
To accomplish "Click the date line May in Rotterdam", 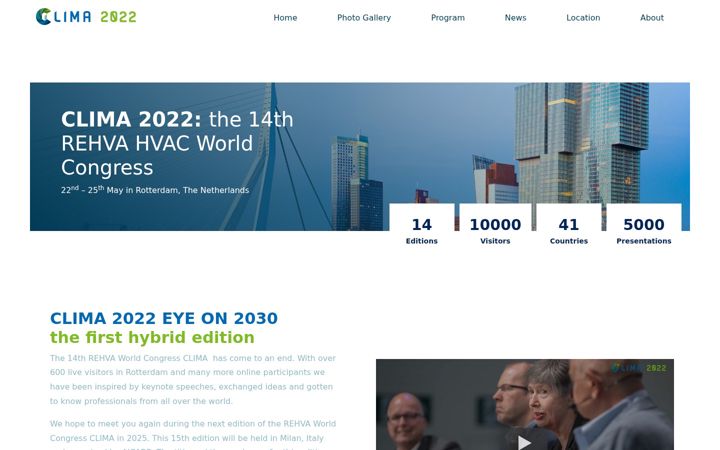I will [x=155, y=190].
